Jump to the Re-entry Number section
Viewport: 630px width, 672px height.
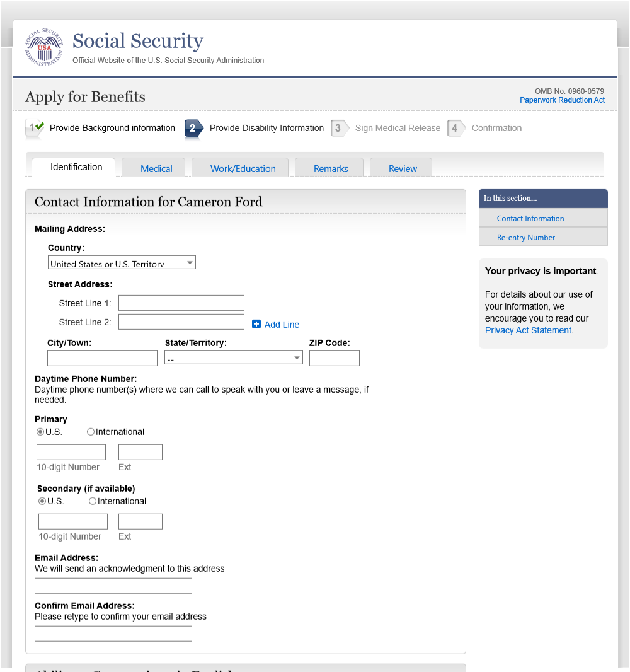tap(526, 238)
